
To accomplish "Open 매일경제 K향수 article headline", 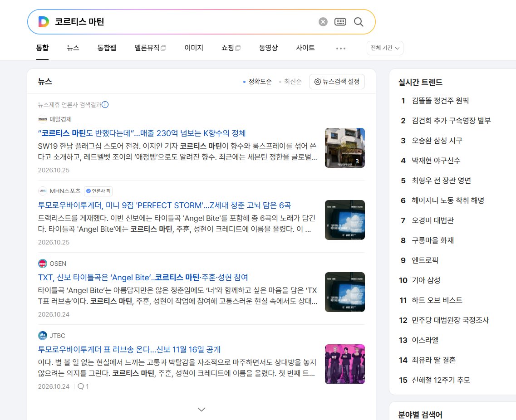I will coord(142,133).
